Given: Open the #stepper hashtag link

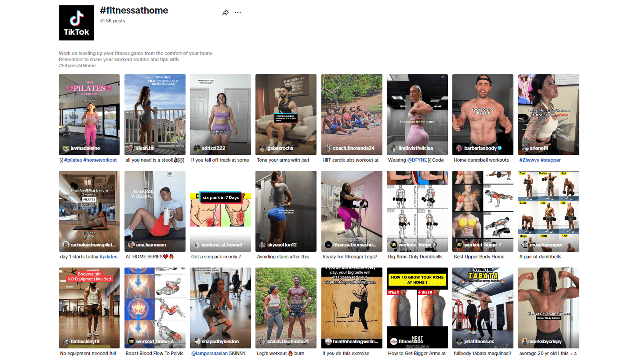Looking at the screenshot, I should click(x=550, y=160).
